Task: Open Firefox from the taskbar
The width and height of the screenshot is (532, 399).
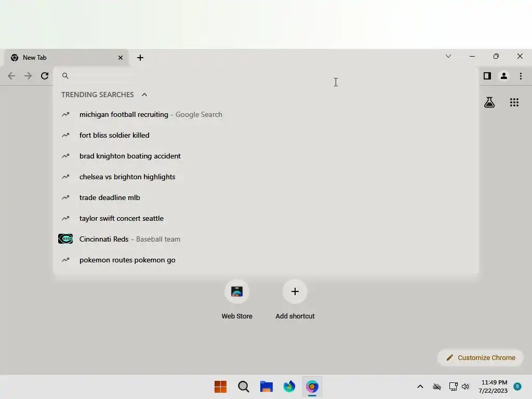Action: click(x=289, y=387)
